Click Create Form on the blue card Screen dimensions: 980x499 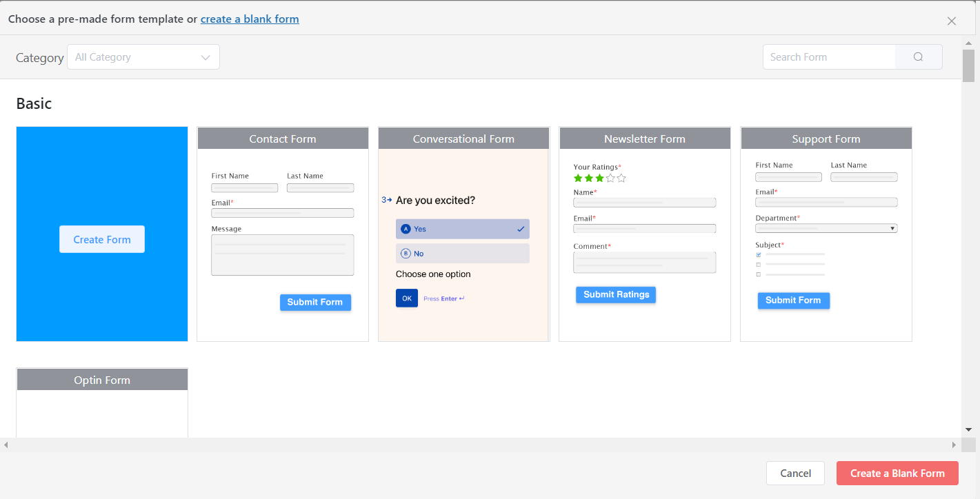pyautogui.click(x=101, y=239)
